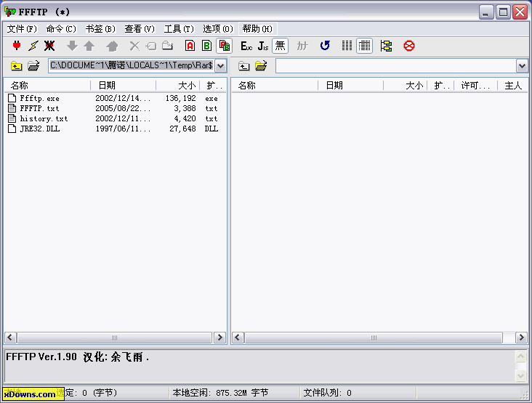Click the 136,192 size of Ffftp.exe
Image resolution: width=532 pixels, height=403 pixels.
pyautogui.click(x=180, y=98)
